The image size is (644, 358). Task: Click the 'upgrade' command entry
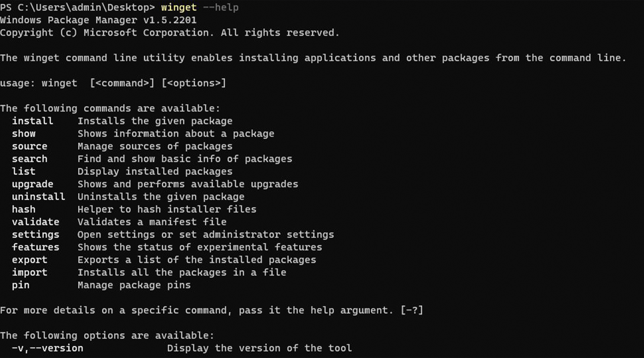tap(32, 184)
